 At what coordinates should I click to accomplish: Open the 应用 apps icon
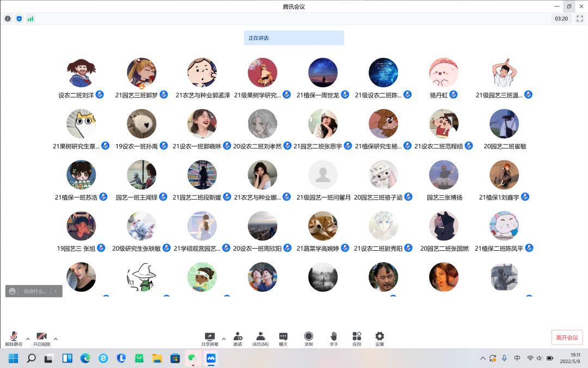tap(357, 339)
